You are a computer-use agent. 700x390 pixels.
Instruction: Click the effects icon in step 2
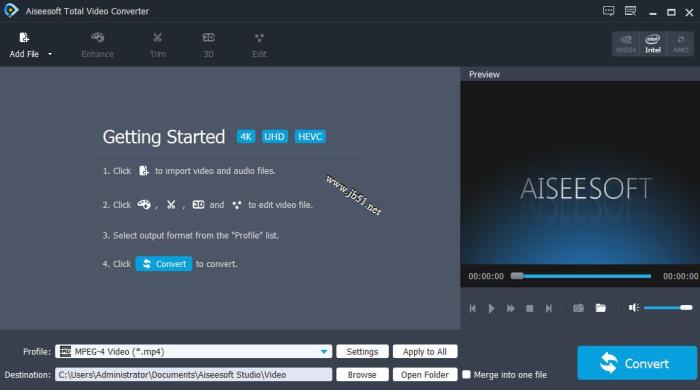237,205
